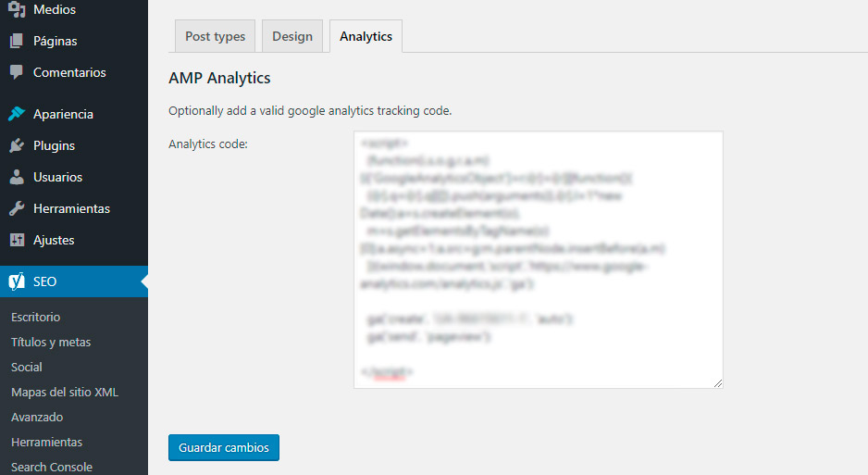Screen dimensions: 868x475
Task: Click the Yoast SEO logo icon
Action: [x=17, y=281]
